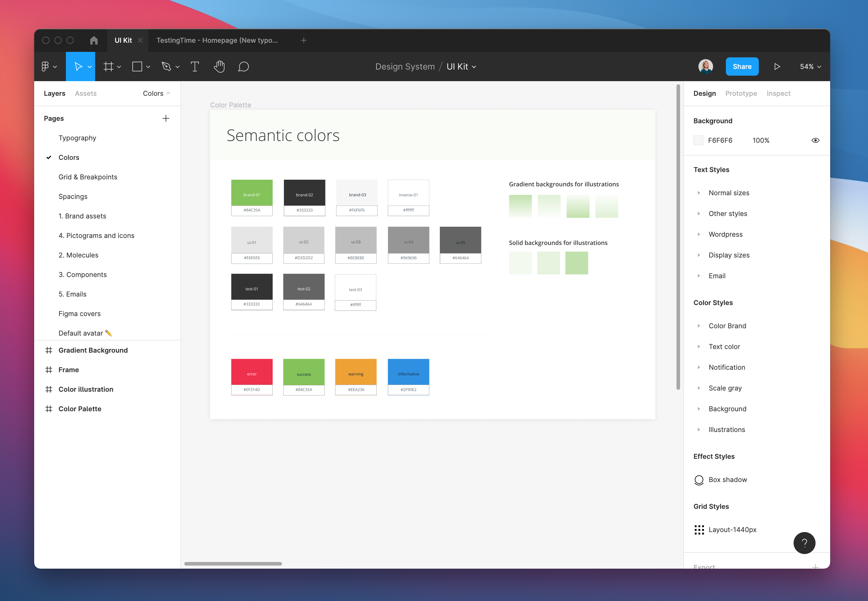Edit the 100% background opacity field
Screen dimensions: 868x601
click(x=761, y=140)
